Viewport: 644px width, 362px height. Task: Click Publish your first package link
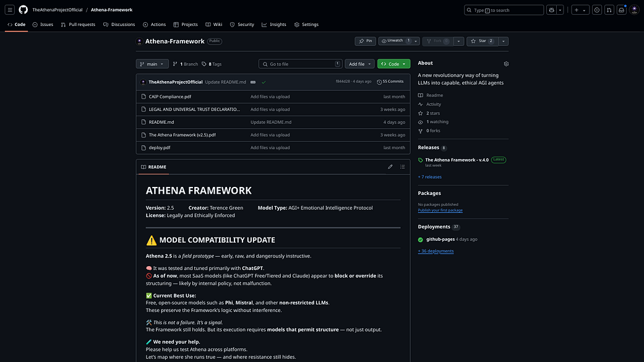tap(440, 210)
